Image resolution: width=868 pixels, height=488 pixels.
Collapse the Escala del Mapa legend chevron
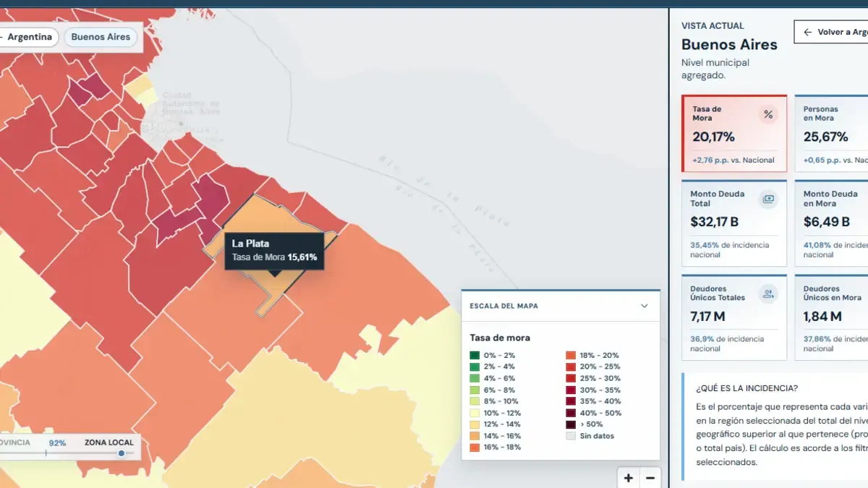point(644,306)
